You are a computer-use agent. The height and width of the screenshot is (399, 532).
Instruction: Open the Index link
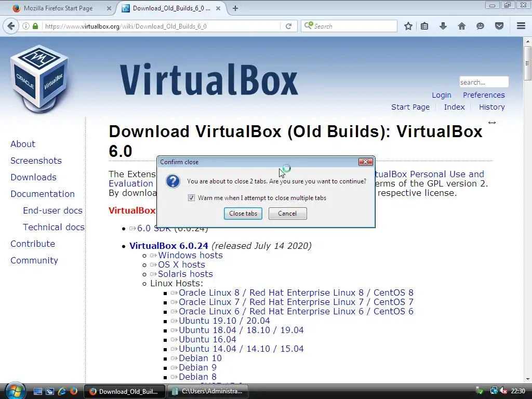454,107
